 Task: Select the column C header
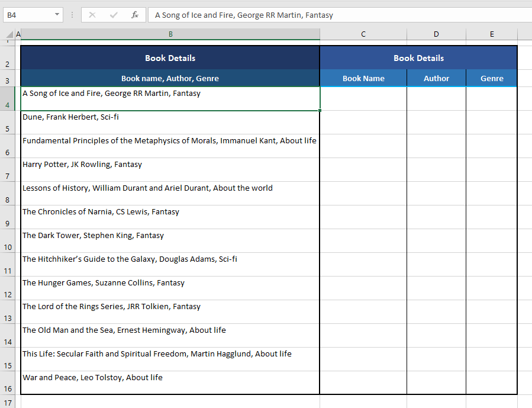[363, 34]
